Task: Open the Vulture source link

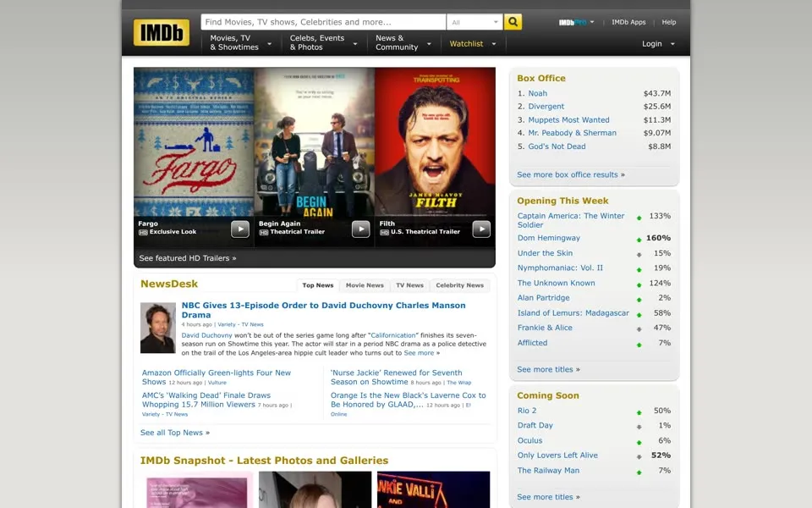Action: (x=217, y=383)
